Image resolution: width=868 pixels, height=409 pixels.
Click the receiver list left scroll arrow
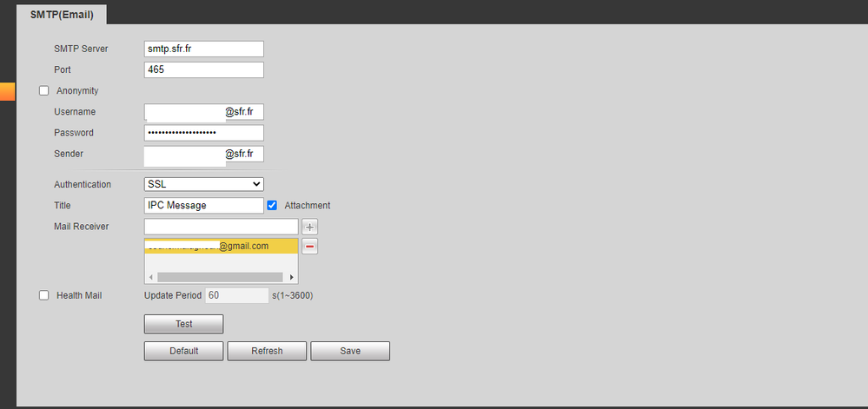[x=151, y=277]
